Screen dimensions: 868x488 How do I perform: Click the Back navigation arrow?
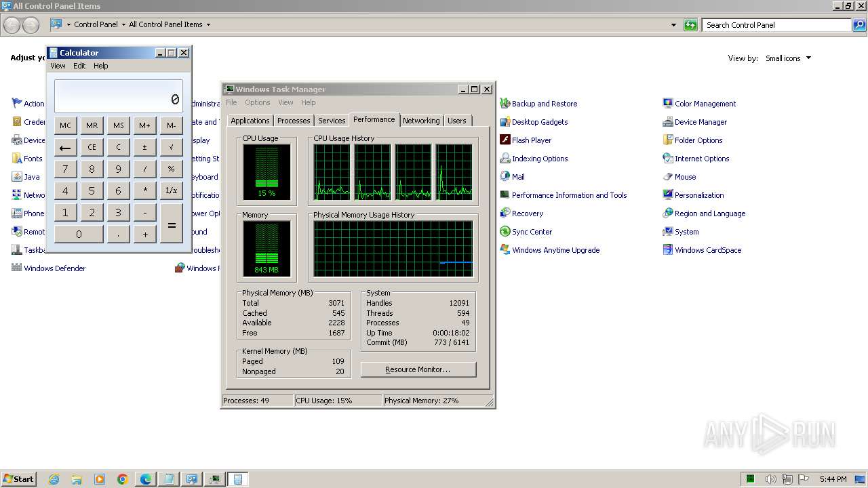(x=12, y=25)
